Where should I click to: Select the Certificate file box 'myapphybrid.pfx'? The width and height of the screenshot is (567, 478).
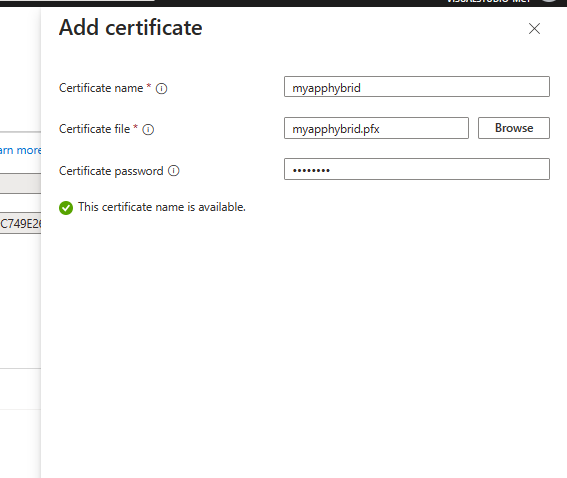coord(376,128)
